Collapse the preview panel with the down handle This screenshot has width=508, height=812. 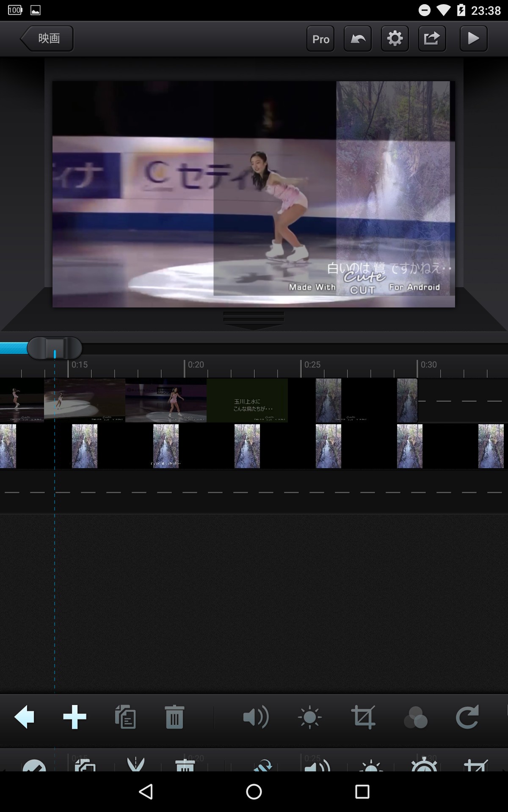(254, 320)
